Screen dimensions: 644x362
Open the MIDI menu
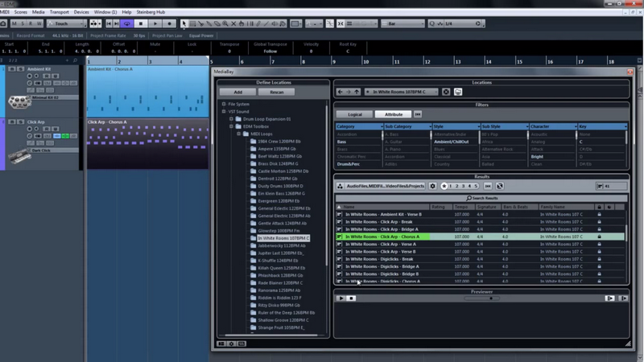pos(5,12)
